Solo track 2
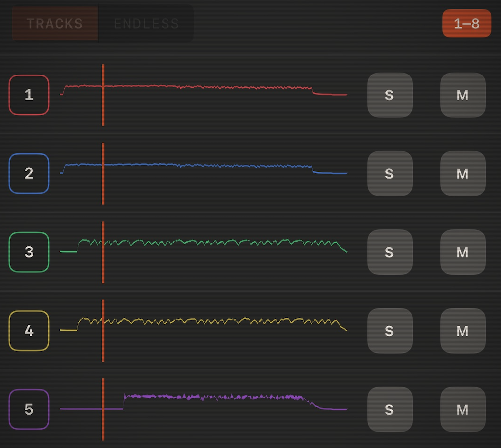Screen dimensions: 501x448 pos(390,173)
